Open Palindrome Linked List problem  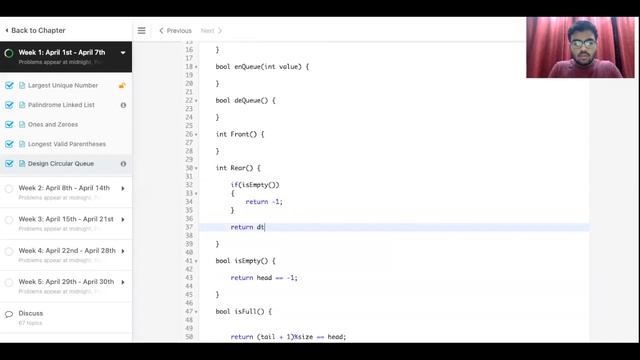click(x=61, y=105)
